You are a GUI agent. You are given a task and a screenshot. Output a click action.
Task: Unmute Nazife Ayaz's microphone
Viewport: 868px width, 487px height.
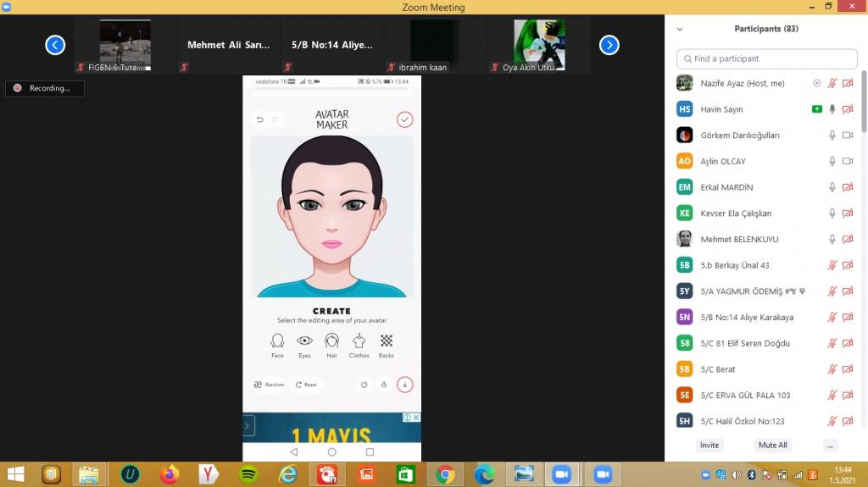(x=832, y=84)
